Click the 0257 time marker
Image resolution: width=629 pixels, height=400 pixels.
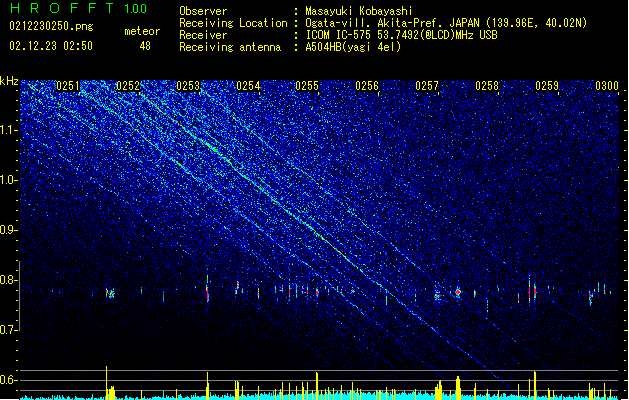pyautogui.click(x=427, y=86)
